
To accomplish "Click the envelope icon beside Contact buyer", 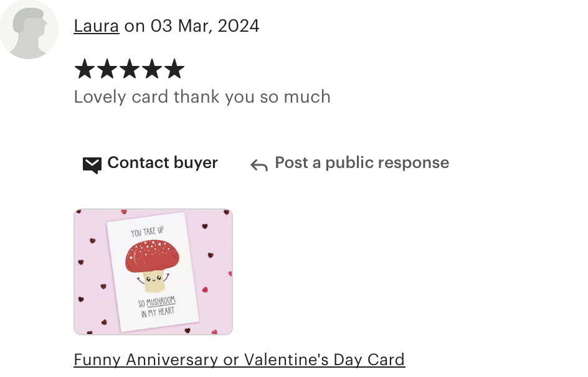I will [92, 165].
